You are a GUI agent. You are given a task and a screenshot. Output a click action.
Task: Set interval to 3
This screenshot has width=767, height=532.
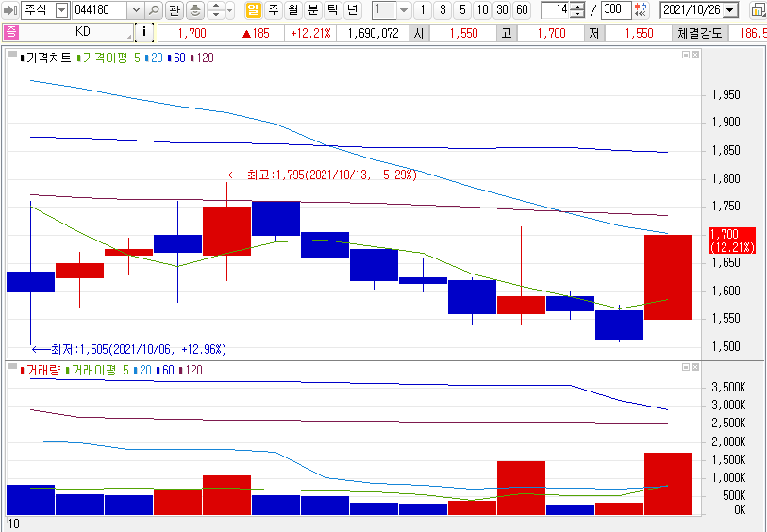(442, 9)
